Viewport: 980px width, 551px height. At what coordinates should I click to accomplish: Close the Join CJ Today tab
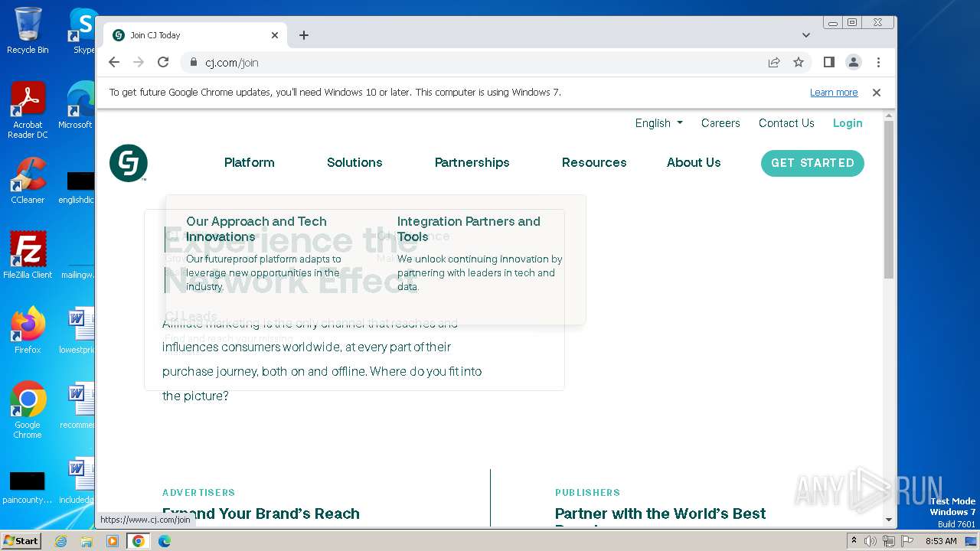(275, 35)
